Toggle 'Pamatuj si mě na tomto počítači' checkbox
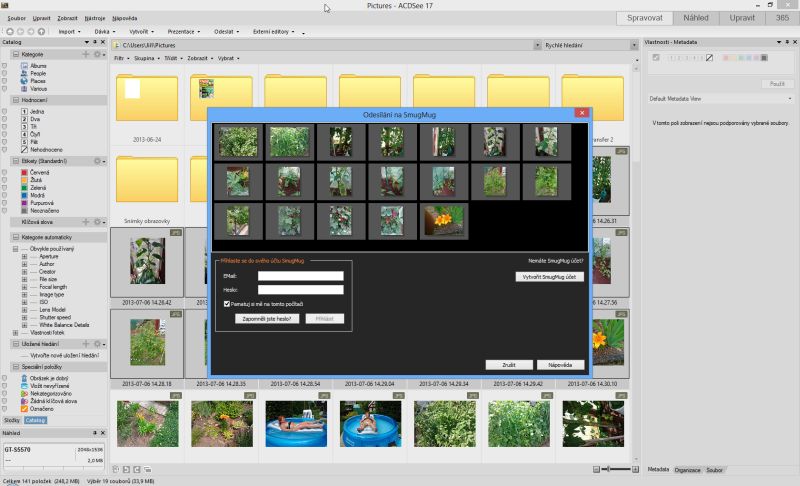This screenshot has width=800, height=486. pyautogui.click(x=227, y=304)
